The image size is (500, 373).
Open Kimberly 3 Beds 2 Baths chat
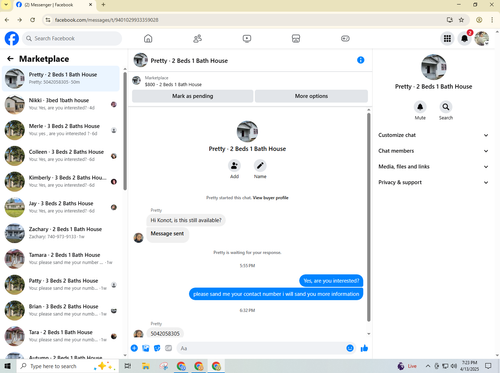pyautogui.click(x=61, y=181)
